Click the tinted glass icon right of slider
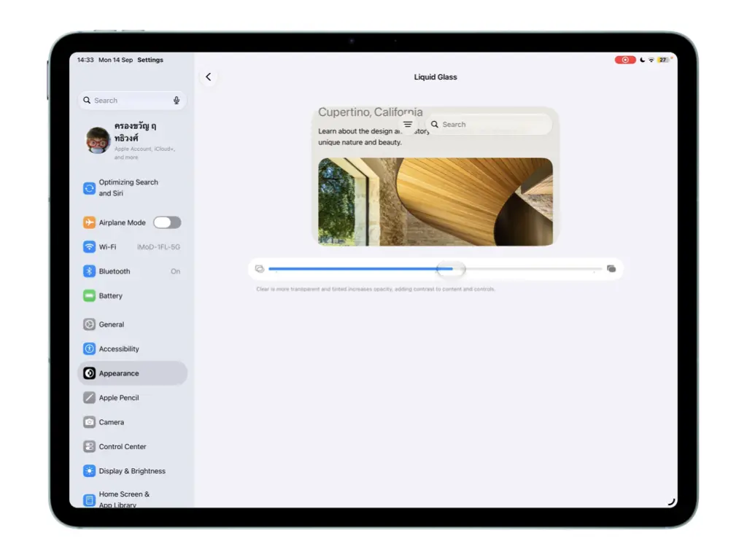Viewport: 747px width, 560px height. coord(611,269)
